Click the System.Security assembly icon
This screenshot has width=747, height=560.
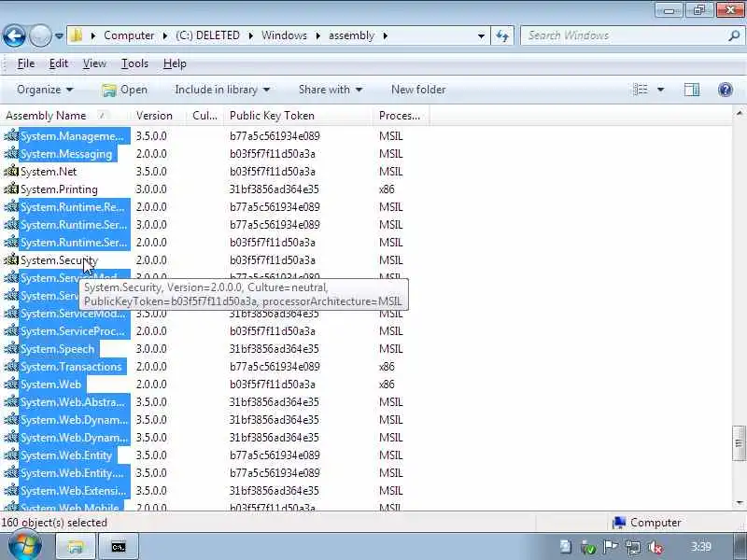point(11,260)
